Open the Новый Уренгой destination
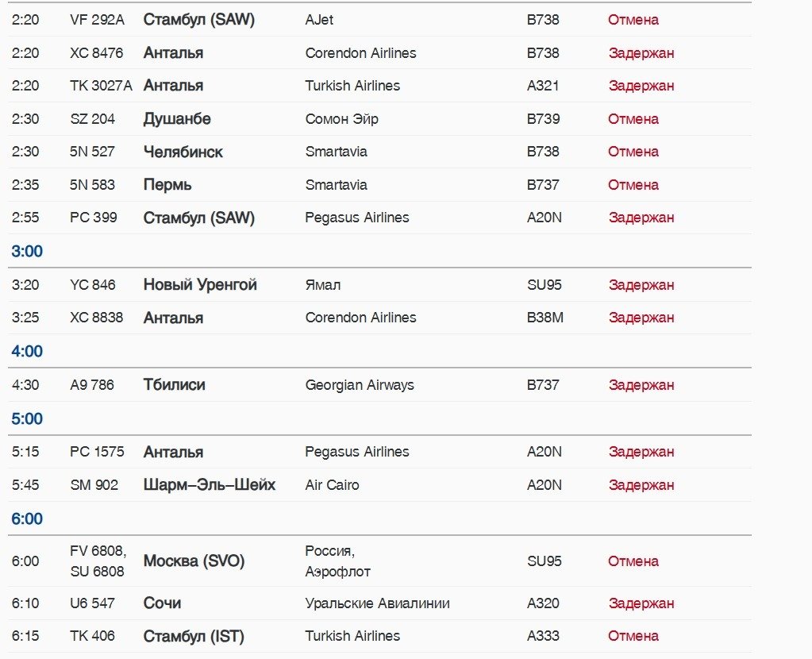Viewport: 812px width, 659px height. [200, 285]
